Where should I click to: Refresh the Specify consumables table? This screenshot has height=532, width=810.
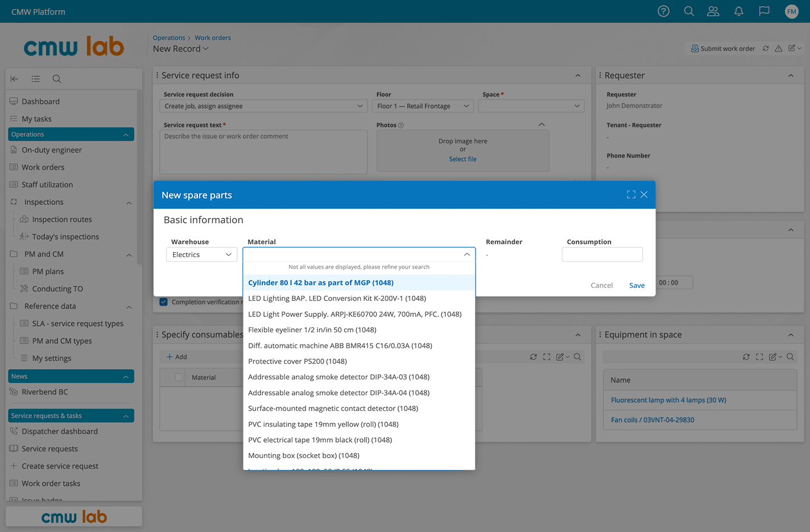(x=533, y=357)
